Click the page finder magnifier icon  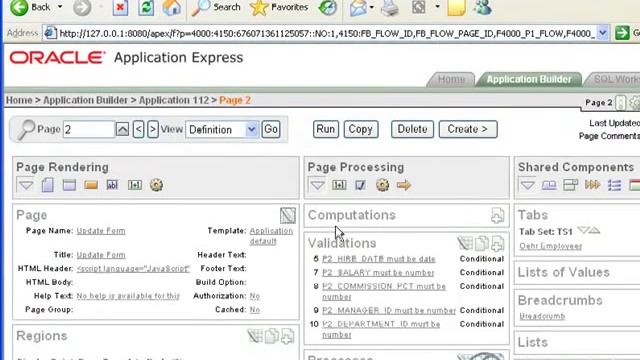27,130
